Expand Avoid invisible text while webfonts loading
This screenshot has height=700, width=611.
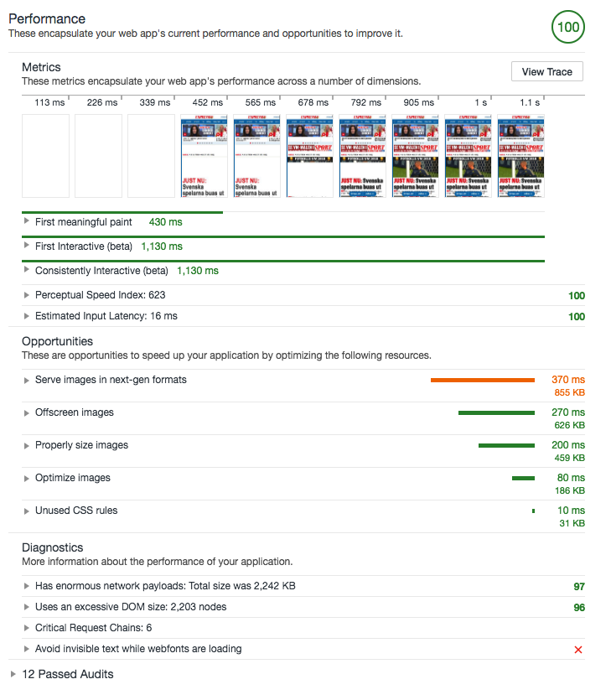(x=137, y=649)
